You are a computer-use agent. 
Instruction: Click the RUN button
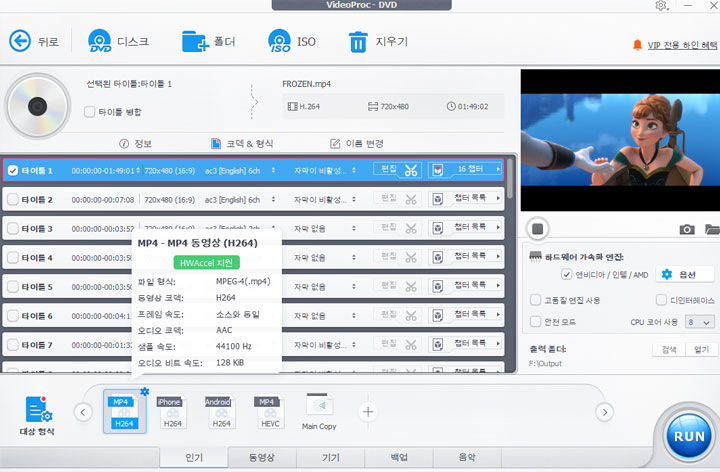[689, 436]
